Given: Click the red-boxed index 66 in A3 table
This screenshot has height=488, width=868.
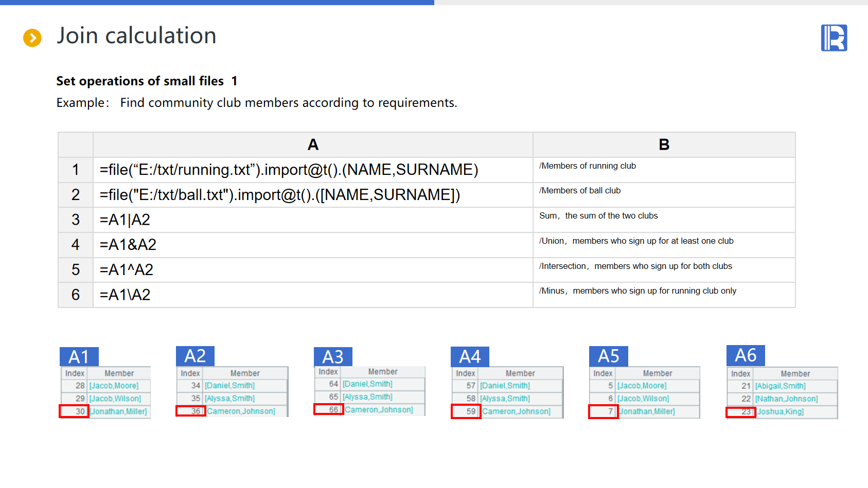Looking at the screenshot, I should click(x=329, y=410).
